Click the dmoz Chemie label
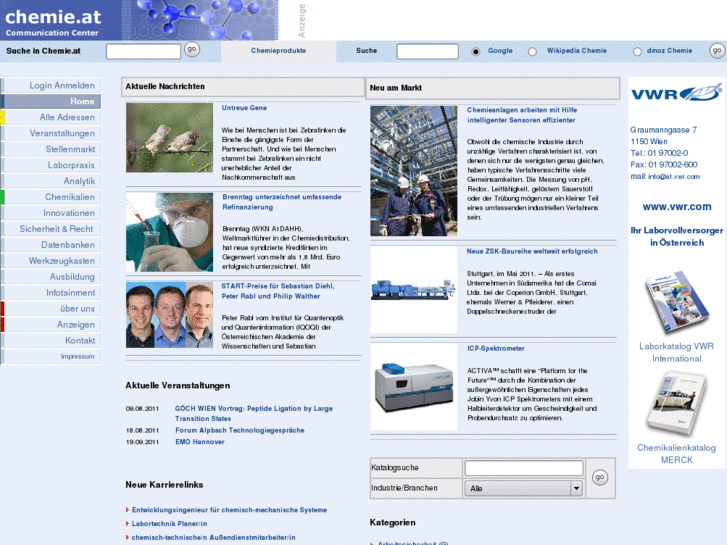 [669, 51]
